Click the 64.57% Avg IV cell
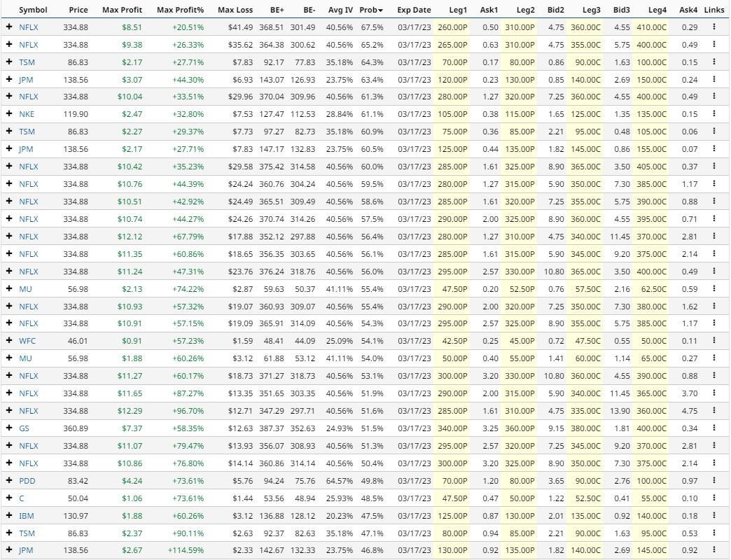 coord(340,481)
